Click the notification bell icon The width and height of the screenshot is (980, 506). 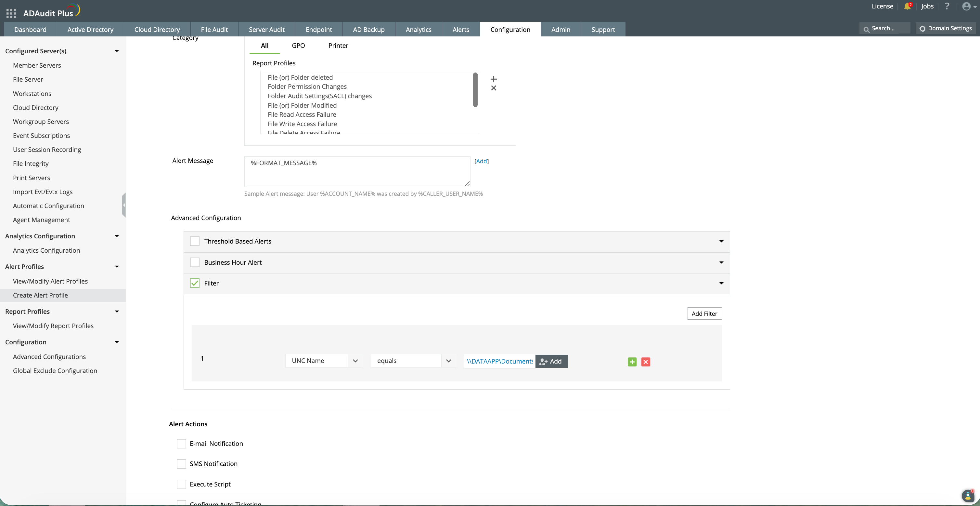pos(907,7)
